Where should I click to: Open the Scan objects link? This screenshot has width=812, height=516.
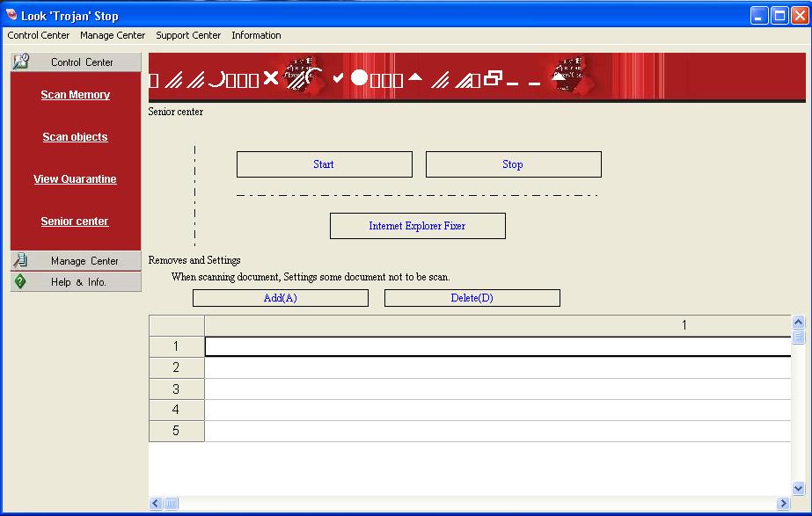pos(75,136)
